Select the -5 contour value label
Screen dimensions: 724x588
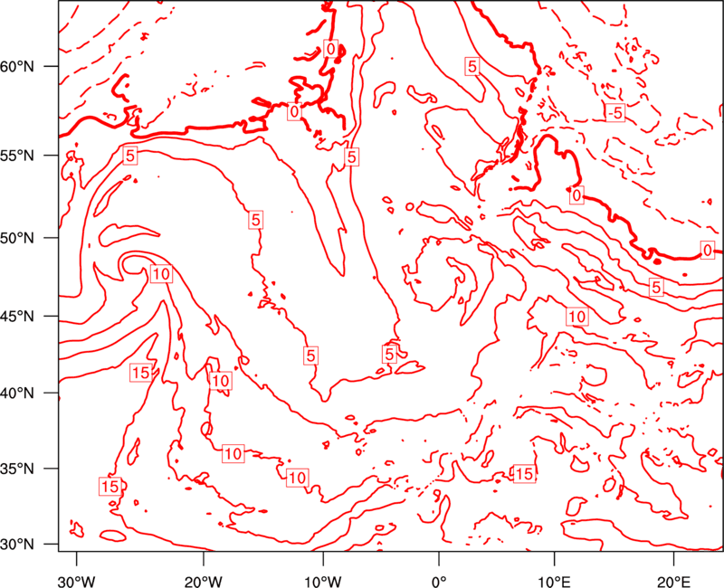coord(615,112)
